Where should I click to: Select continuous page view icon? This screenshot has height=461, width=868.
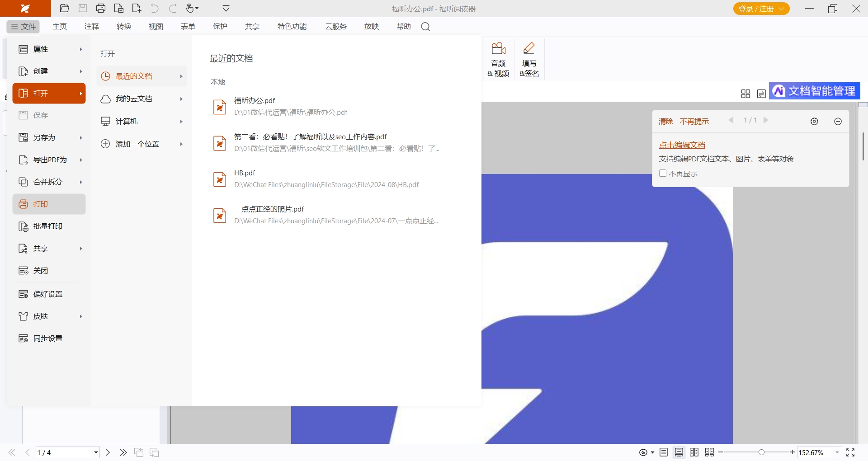679,452
